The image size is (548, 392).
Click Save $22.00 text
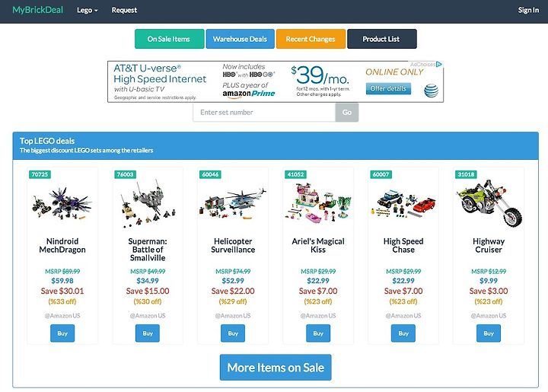[233, 291]
